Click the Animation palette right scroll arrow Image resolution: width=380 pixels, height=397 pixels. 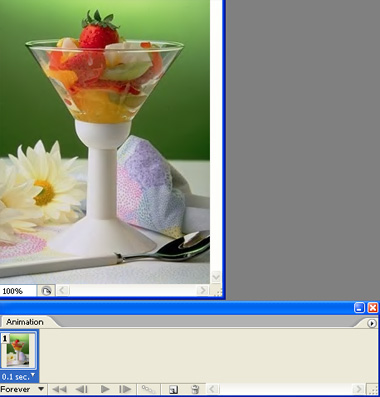click(358, 389)
